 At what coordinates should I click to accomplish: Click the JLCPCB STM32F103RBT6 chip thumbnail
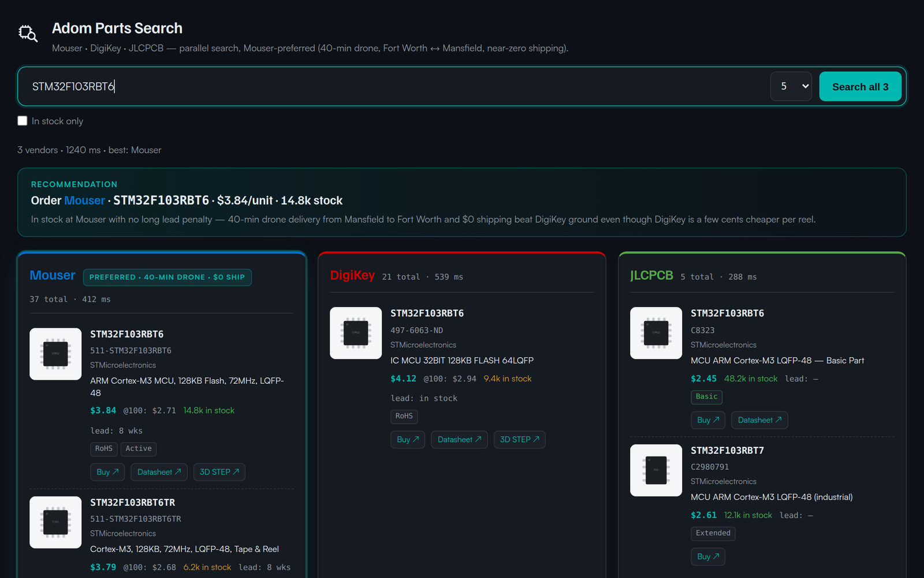point(656,333)
